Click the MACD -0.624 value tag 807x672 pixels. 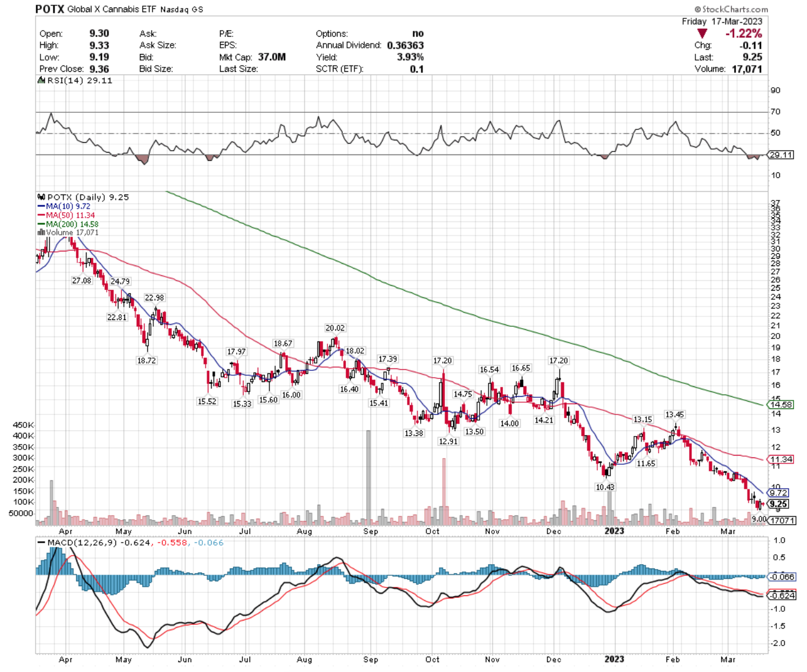783,595
